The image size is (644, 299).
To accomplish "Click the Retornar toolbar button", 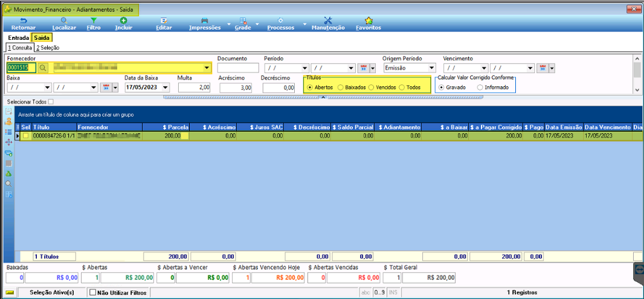I will (24, 24).
